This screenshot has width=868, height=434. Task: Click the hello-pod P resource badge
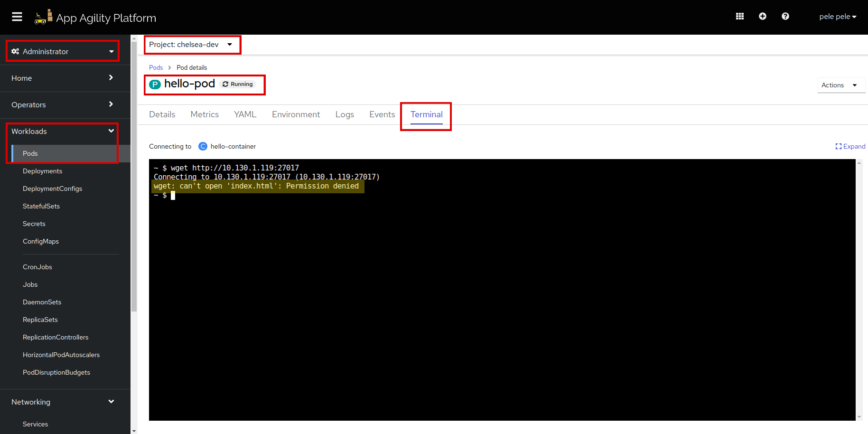tap(155, 85)
